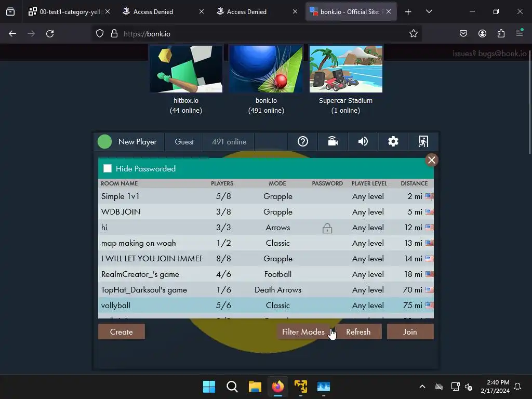Screen dimensions: 532x399
Task: Open File Explorer from taskbar
Action: [x=255, y=387]
